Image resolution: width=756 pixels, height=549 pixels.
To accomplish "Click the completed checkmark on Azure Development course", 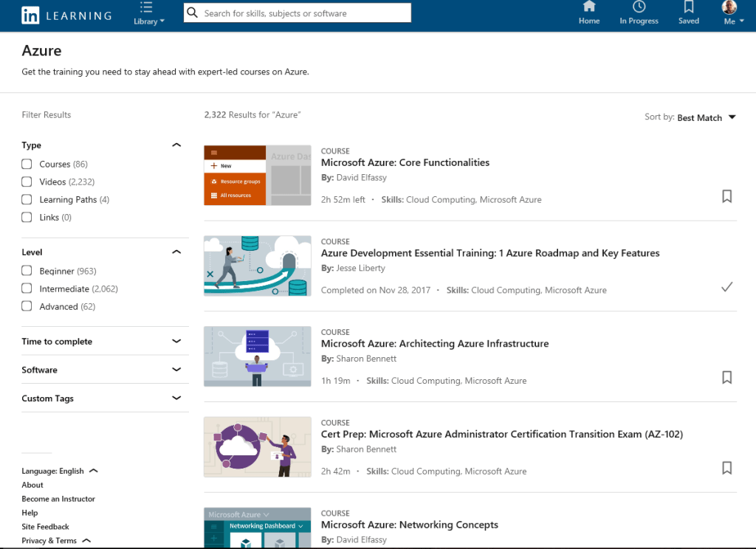I will [726, 287].
